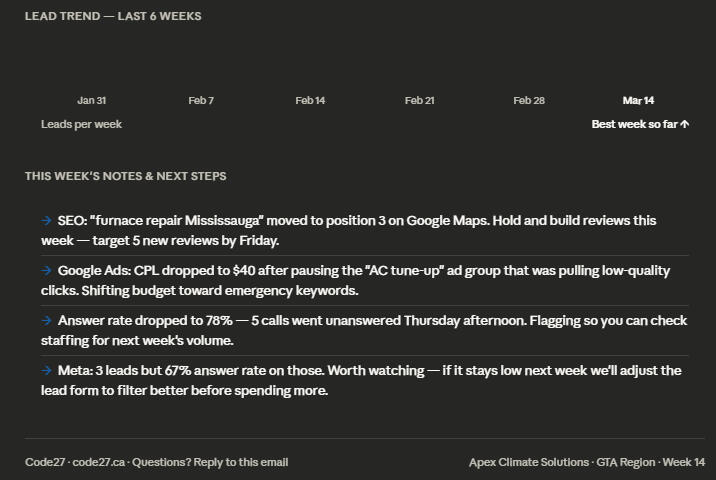Select the Mar 14 week label

(638, 100)
